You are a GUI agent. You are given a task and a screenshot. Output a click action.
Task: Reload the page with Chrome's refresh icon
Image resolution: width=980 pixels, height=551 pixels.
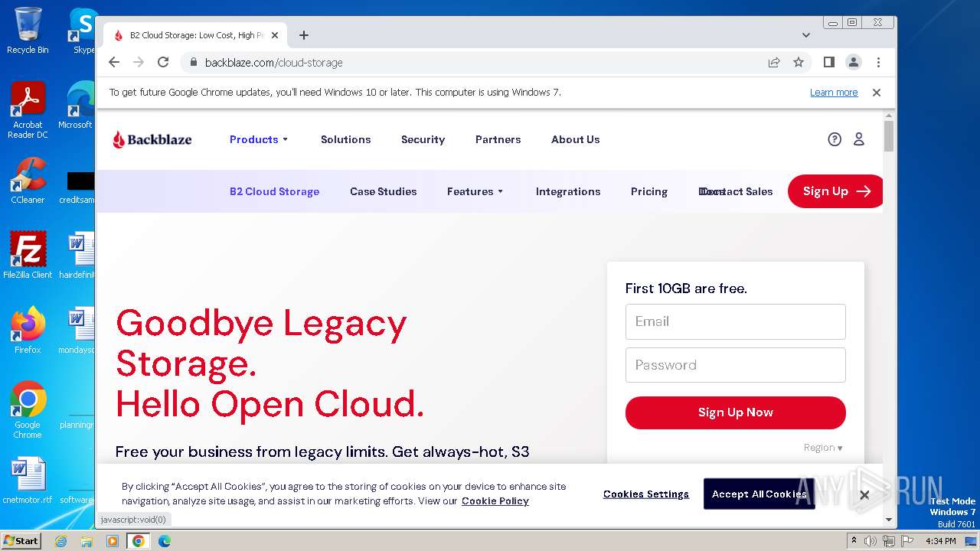click(163, 62)
